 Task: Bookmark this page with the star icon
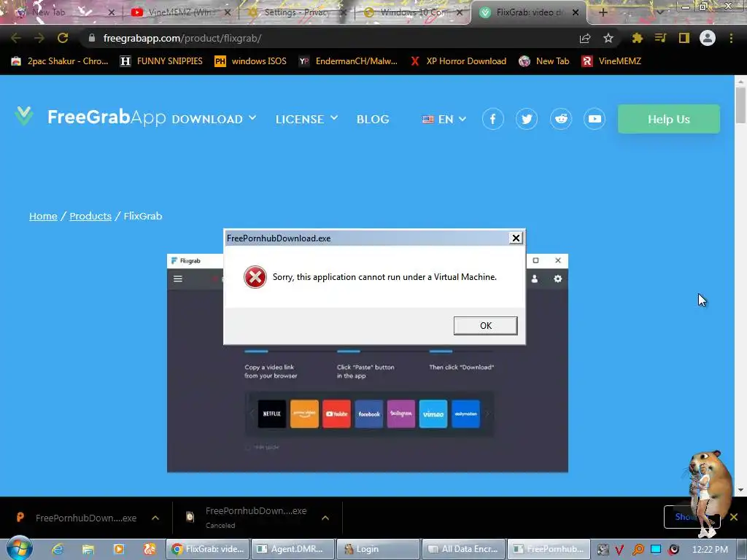(x=608, y=38)
